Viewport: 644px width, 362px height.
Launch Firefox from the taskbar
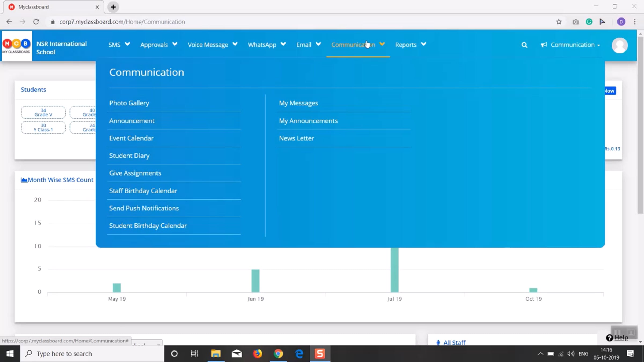tap(258, 354)
